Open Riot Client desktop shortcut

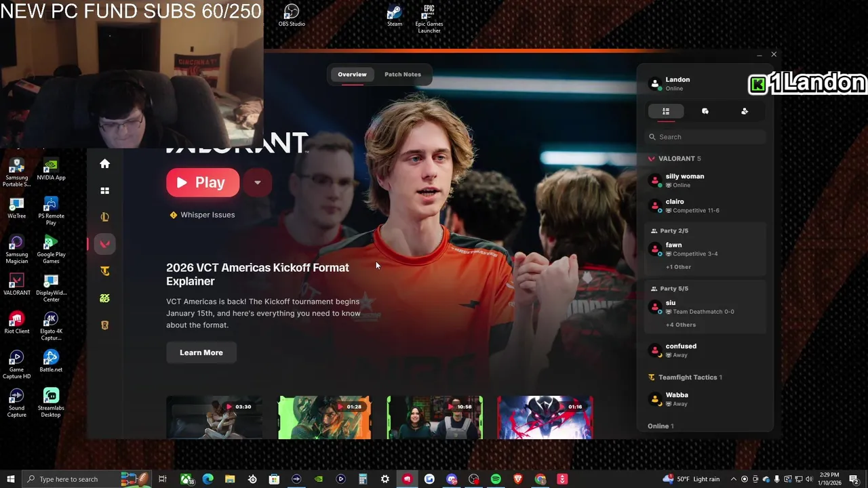pos(17,323)
